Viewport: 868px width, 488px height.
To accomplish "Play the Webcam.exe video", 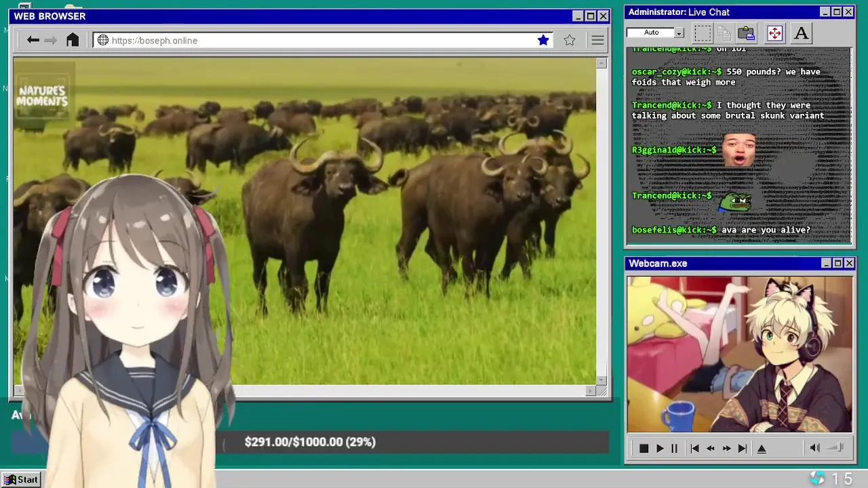I will (660, 449).
